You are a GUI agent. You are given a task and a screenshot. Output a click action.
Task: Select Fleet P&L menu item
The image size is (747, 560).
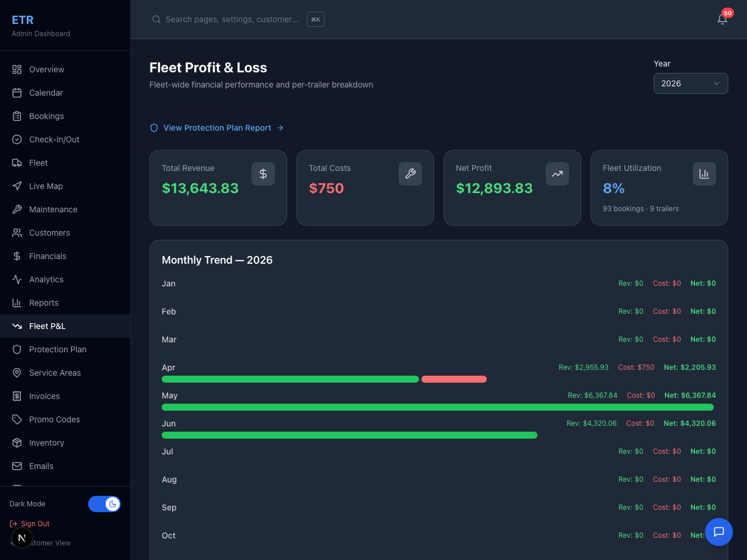click(65, 326)
